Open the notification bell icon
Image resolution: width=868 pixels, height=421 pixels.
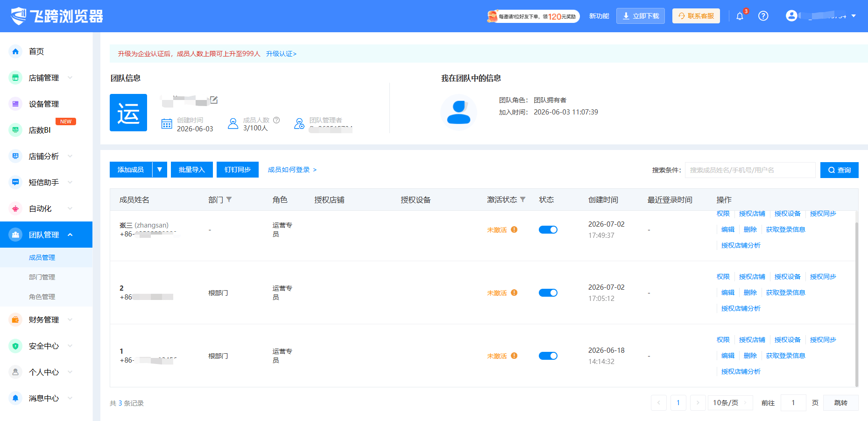740,16
